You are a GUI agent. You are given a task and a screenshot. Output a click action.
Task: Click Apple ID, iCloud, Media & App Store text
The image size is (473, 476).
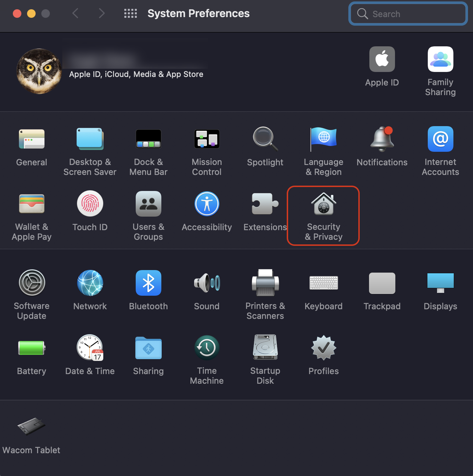136,74
